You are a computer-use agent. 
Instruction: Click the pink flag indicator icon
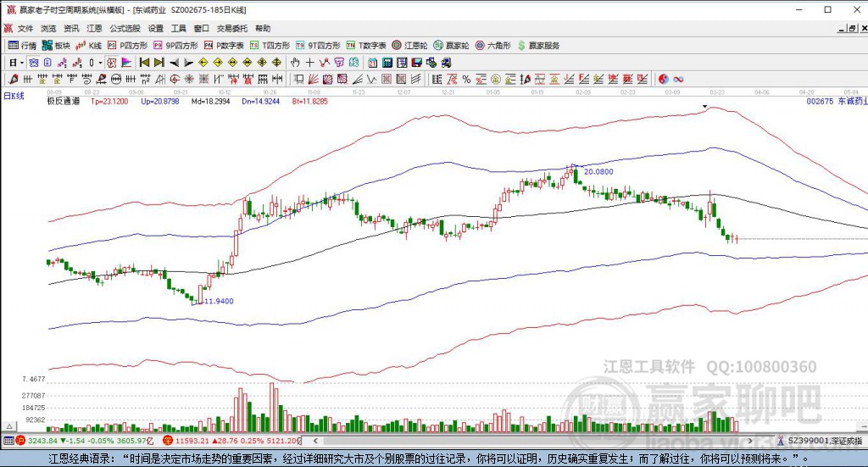126,63
